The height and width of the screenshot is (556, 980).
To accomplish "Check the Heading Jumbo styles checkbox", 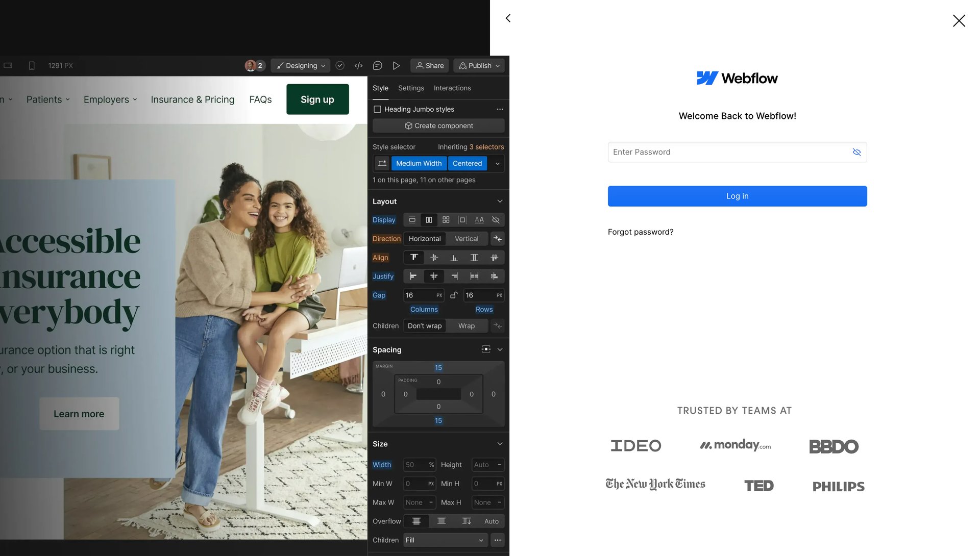I will coord(377,109).
